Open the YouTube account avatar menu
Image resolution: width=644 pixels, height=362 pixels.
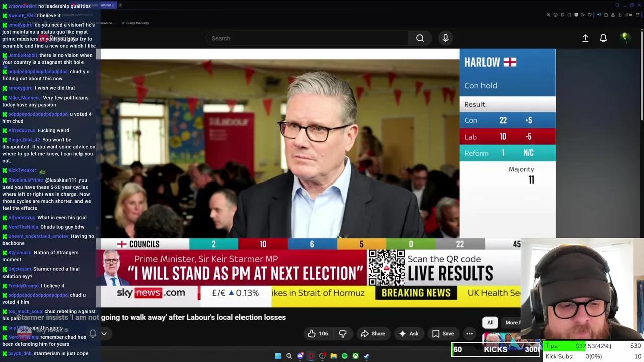[x=625, y=38]
